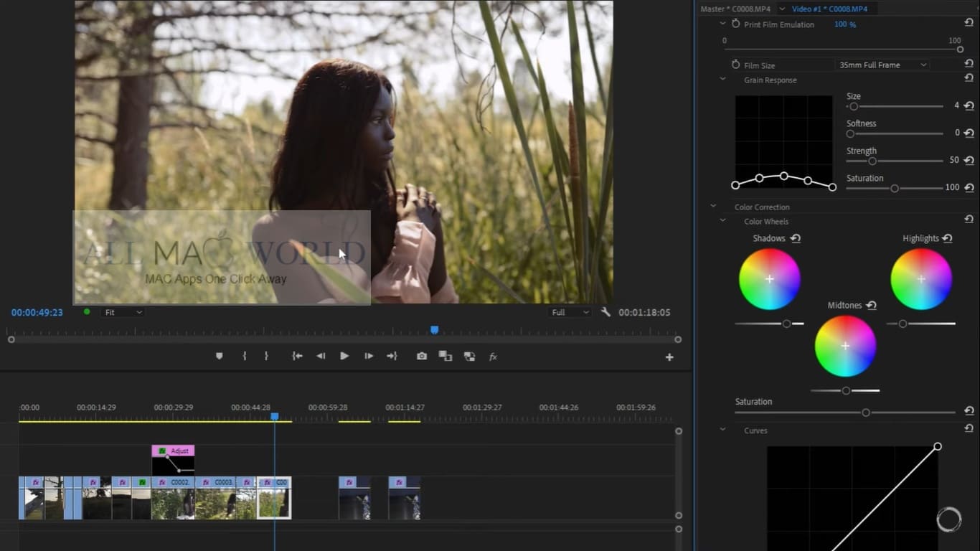Click the grain Strength slider handle
This screenshot has height=551, width=980.
click(872, 161)
